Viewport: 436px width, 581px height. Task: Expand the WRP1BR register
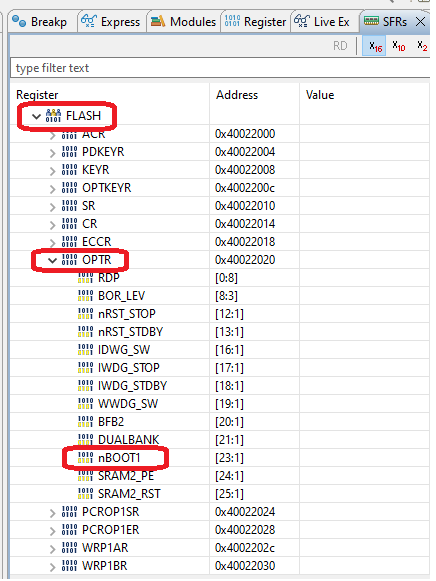click(52, 567)
